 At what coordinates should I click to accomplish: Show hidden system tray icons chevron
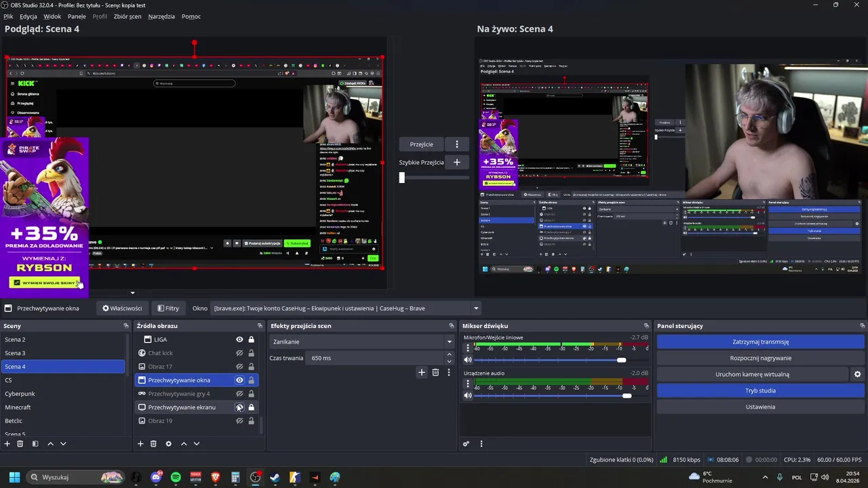(766, 477)
